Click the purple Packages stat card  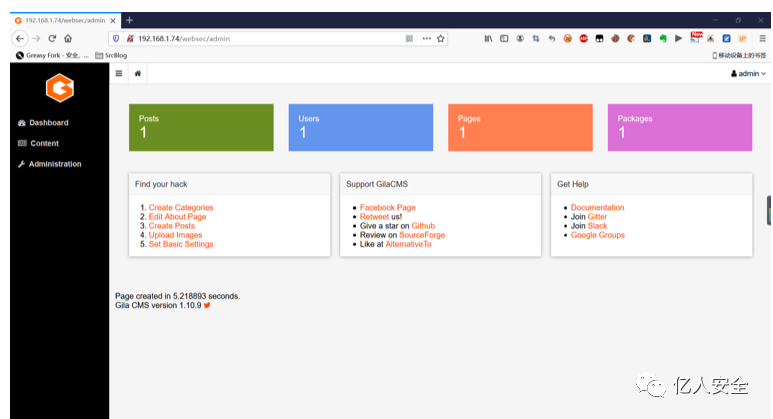680,127
